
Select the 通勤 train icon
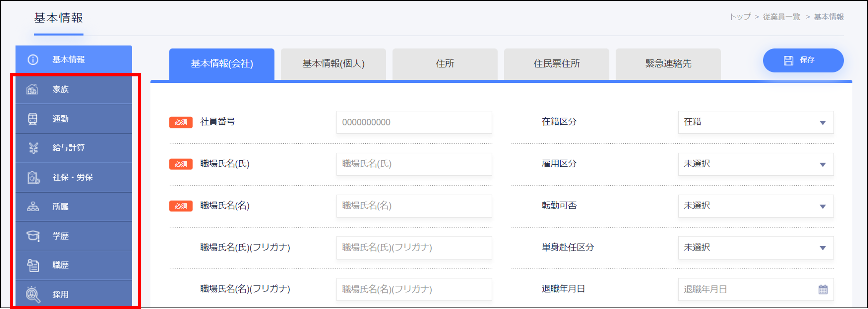33,119
